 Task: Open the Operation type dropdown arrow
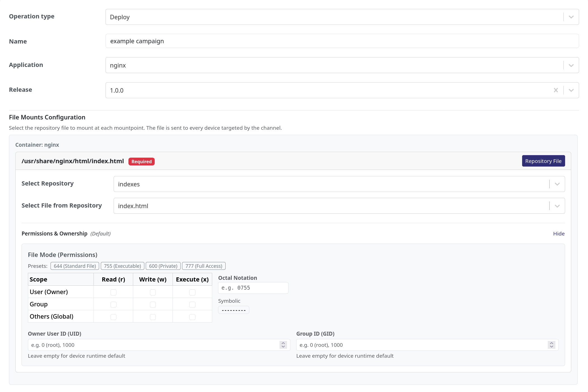(x=571, y=17)
